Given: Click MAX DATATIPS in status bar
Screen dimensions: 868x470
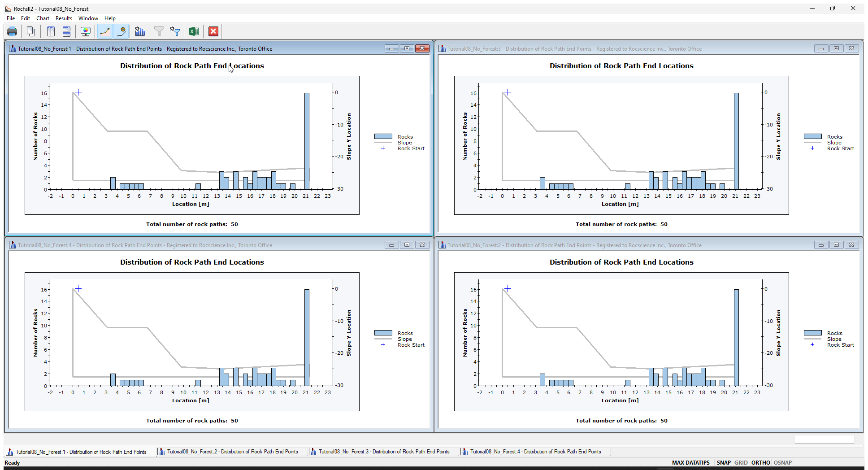Looking at the screenshot, I should (690, 462).
